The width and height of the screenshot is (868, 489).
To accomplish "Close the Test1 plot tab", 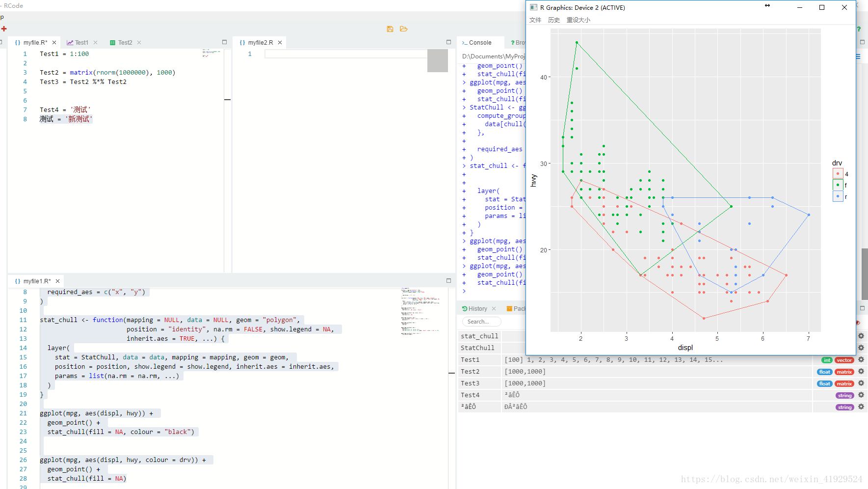I will (x=95, y=43).
